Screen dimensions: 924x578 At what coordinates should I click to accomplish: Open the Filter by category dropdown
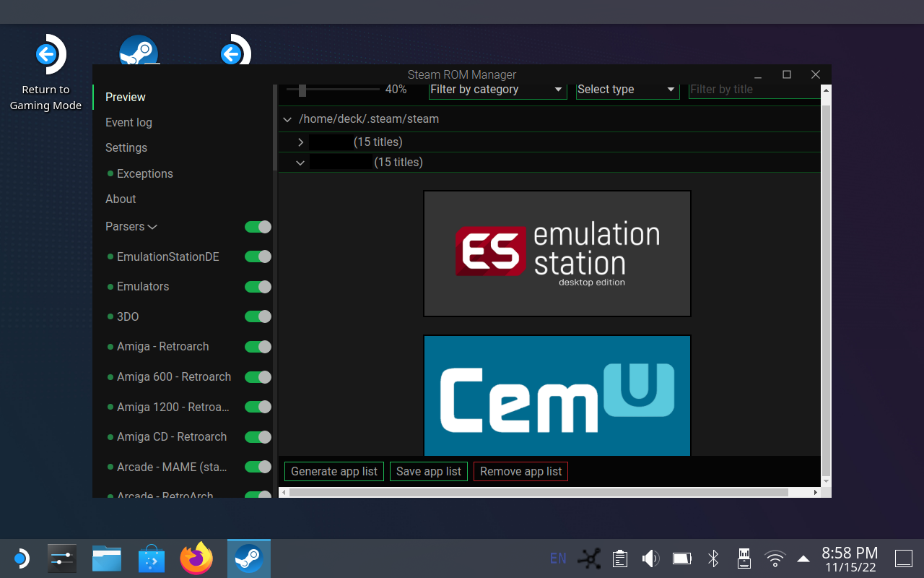pos(497,90)
